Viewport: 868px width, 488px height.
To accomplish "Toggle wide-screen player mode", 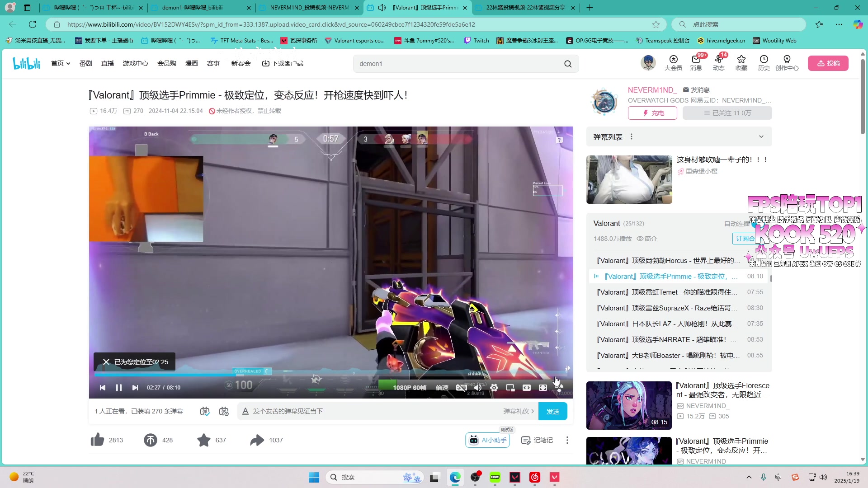I will pos(527,388).
